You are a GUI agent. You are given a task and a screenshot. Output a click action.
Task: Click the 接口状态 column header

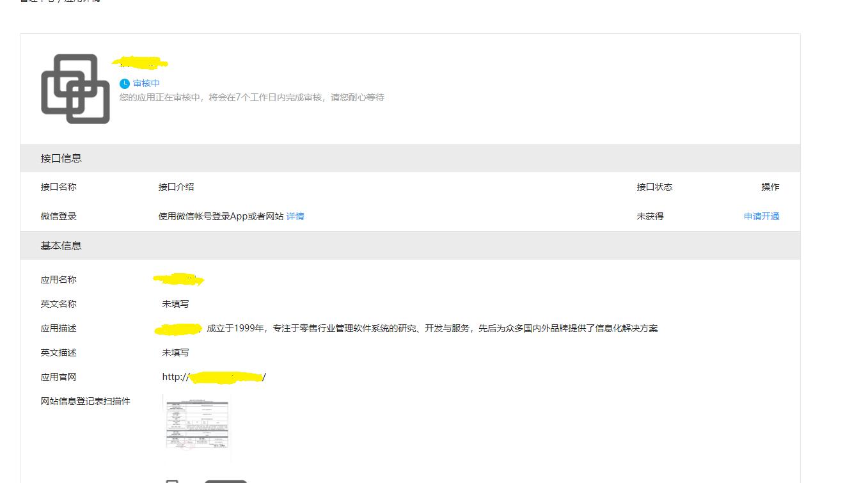654,187
